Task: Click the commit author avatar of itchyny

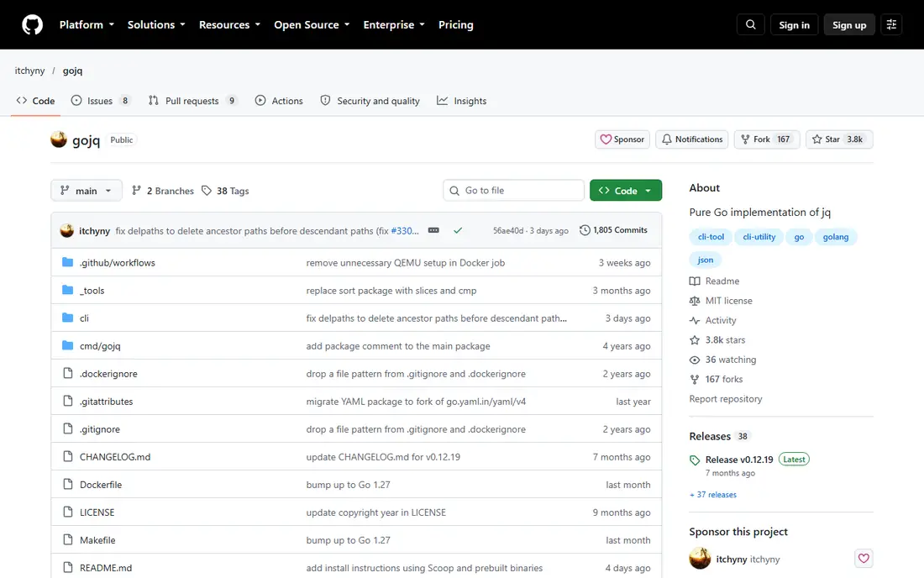Action: (66, 230)
